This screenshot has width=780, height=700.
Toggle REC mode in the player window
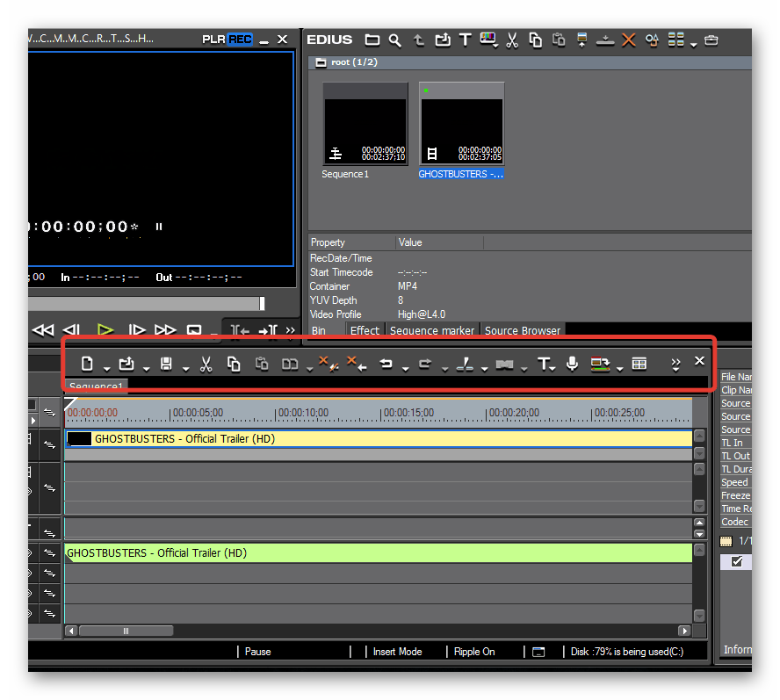(240, 40)
